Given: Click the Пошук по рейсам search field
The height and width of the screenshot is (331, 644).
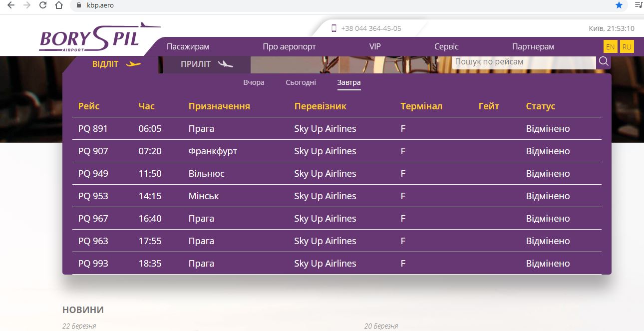Looking at the screenshot, I should (523, 62).
